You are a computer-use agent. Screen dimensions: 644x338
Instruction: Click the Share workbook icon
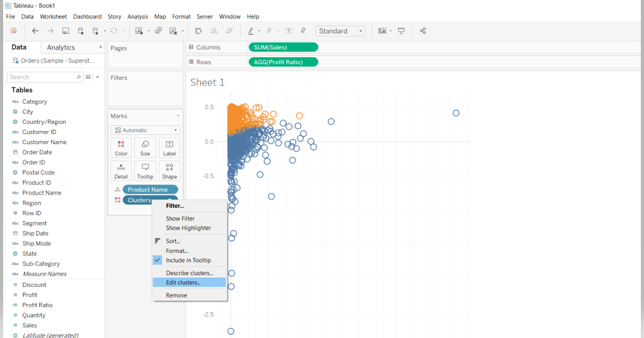423,31
